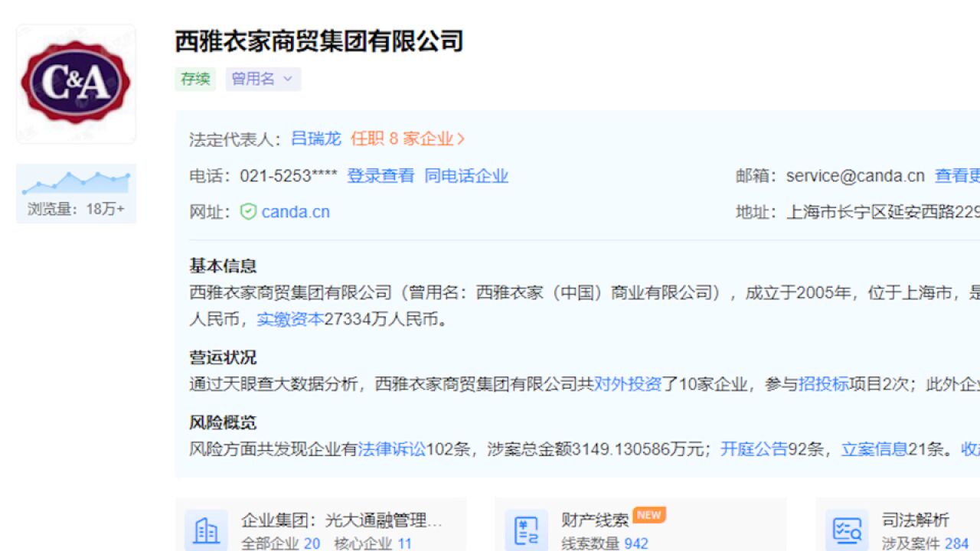Open 立案信息 link
This screenshot has height=551, width=980.
tap(875, 449)
